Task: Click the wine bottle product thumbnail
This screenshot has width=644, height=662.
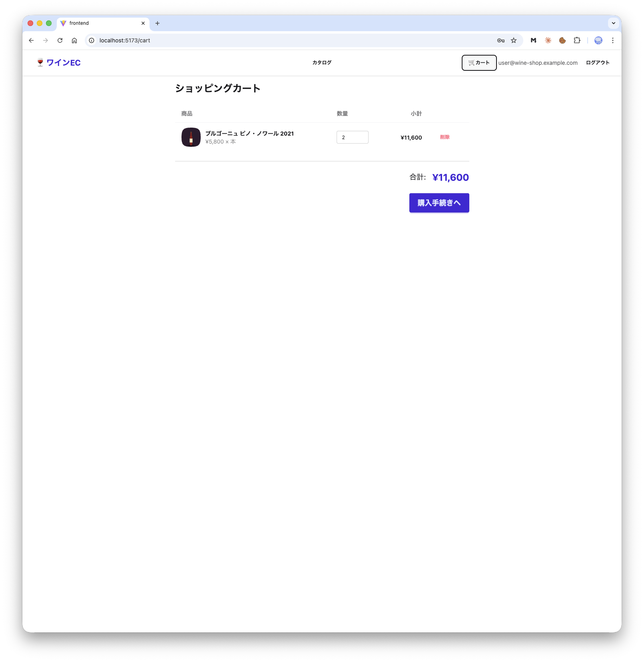Action: (191, 137)
